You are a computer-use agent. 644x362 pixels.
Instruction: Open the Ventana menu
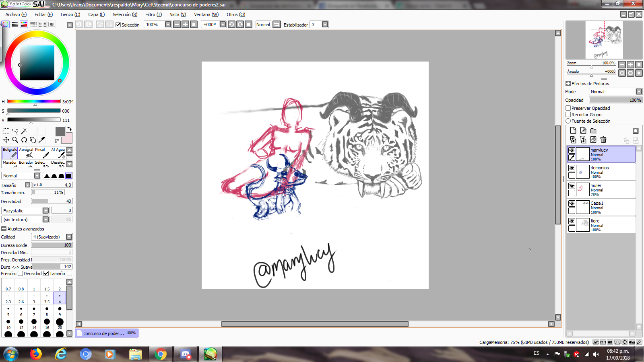point(206,14)
